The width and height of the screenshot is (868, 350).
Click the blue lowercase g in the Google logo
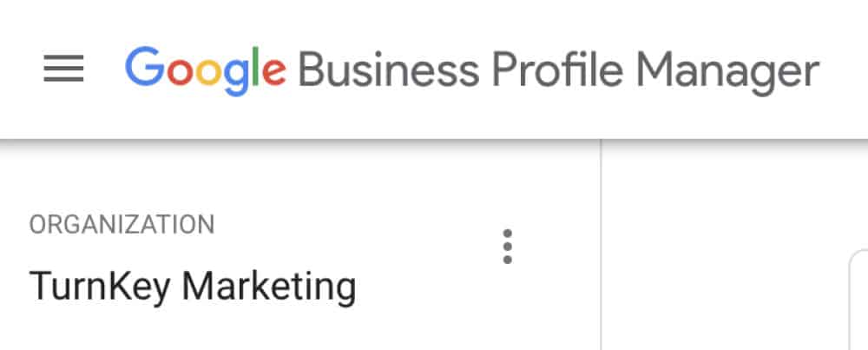[236, 77]
